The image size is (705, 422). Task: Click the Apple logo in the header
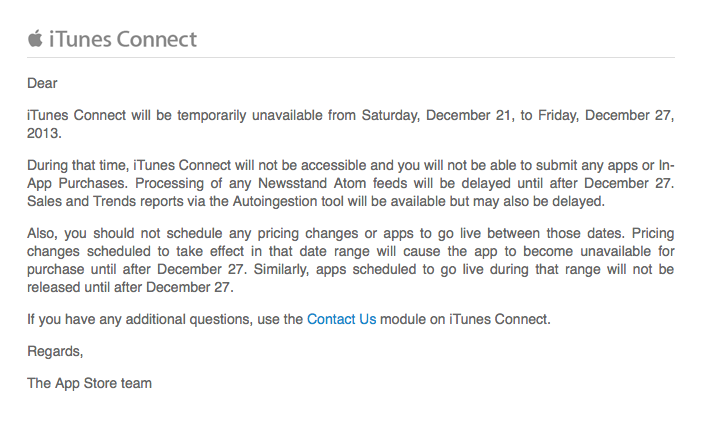[34, 39]
